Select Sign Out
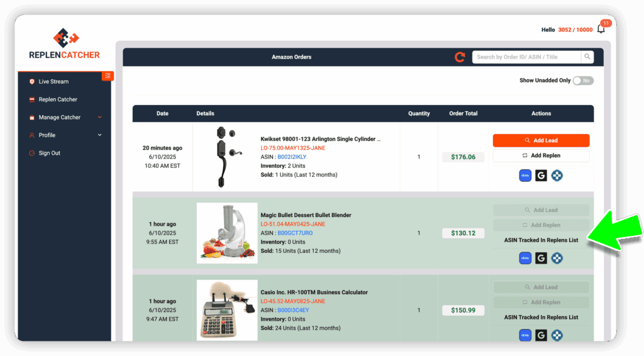The width and height of the screenshot is (644, 356). 49,153
